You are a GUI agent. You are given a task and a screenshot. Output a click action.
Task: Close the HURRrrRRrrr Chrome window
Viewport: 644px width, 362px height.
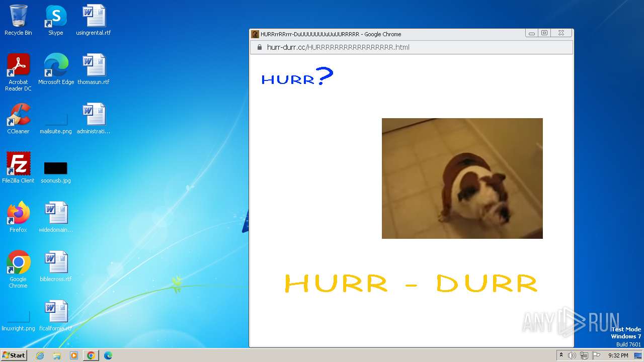[561, 33]
